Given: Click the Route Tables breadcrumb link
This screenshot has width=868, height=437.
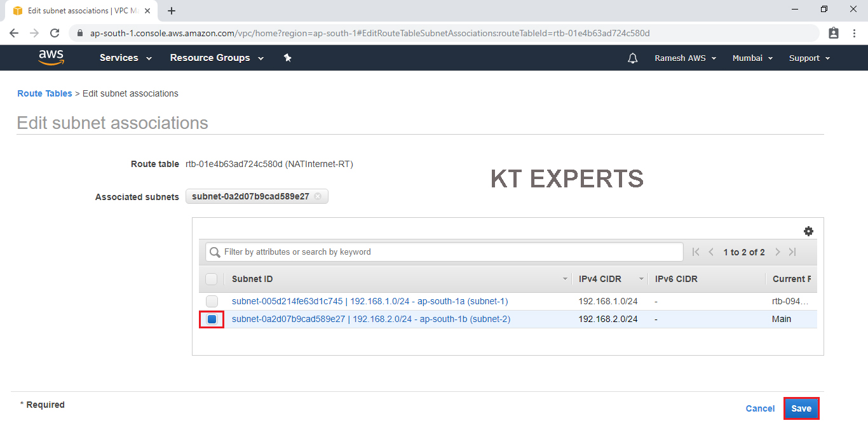Looking at the screenshot, I should (x=44, y=93).
